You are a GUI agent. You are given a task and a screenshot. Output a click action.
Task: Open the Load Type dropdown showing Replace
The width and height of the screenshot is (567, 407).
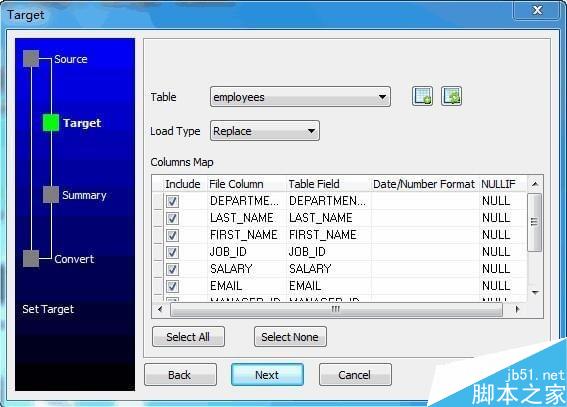pos(265,131)
